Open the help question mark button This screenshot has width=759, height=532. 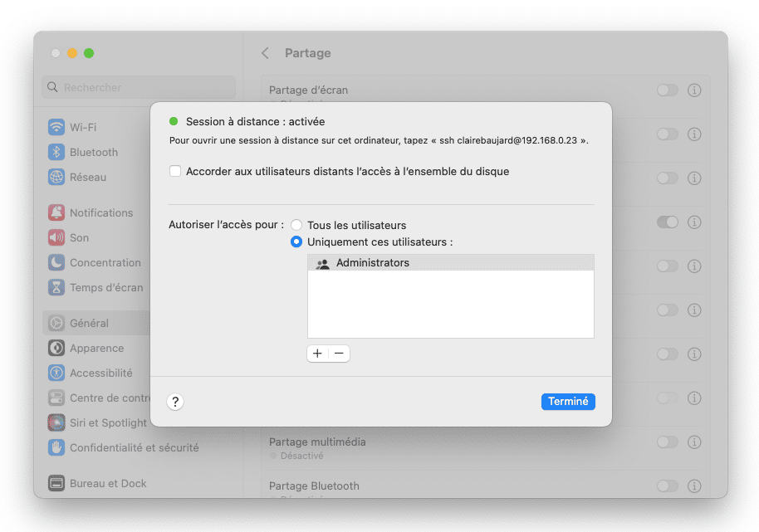click(175, 402)
